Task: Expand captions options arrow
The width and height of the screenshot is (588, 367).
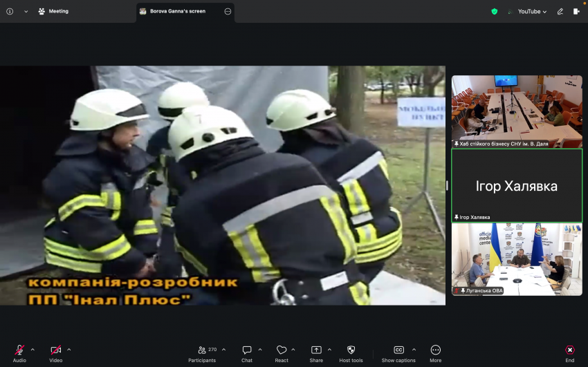Action: click(414, 350)
